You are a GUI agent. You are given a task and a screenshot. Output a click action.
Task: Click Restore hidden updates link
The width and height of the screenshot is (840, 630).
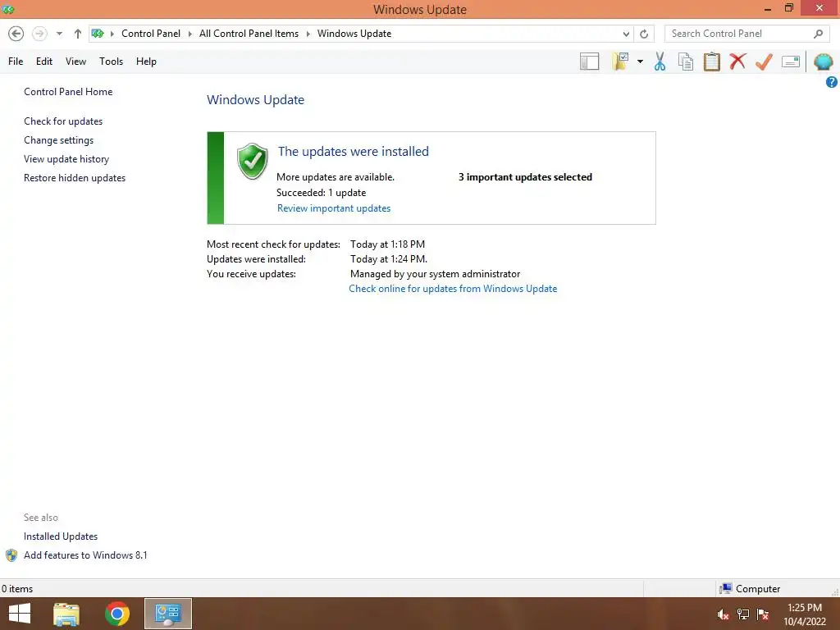(75, 178)
